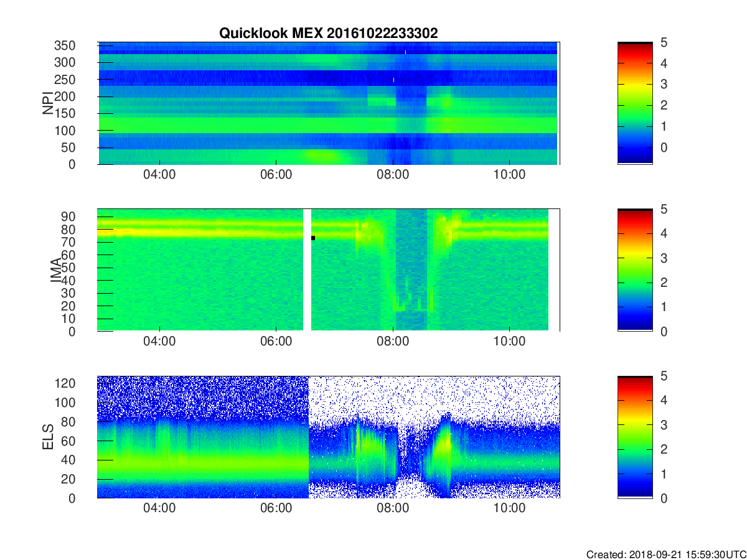The height and width of the screenshot is (560, 747).
Task: Click the plot title Quicklook MEX 20161022233302
Action: (x=328, y=34)
